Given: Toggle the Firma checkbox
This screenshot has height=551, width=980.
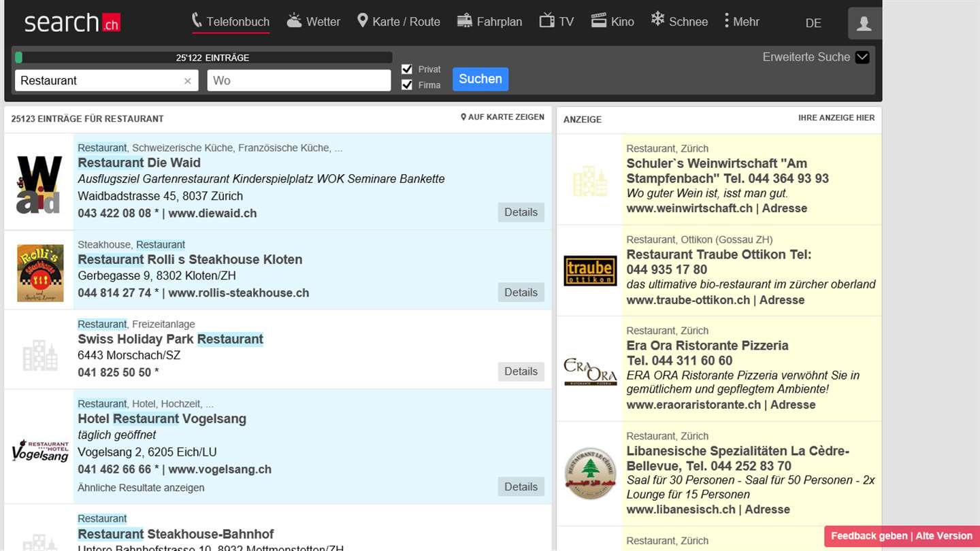Looking at the screenshot, I should [407, 84].
